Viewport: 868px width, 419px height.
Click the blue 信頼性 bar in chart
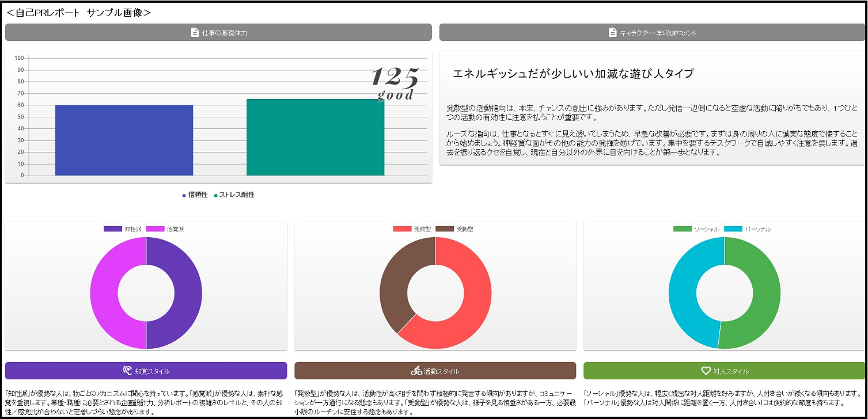(124, 140)
